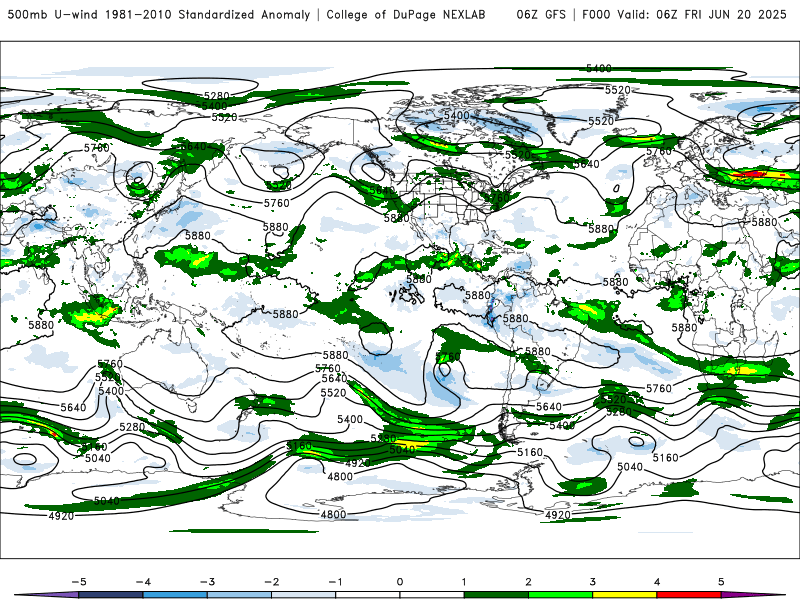Click the '5' colorbar tick label

click(721, 582)
